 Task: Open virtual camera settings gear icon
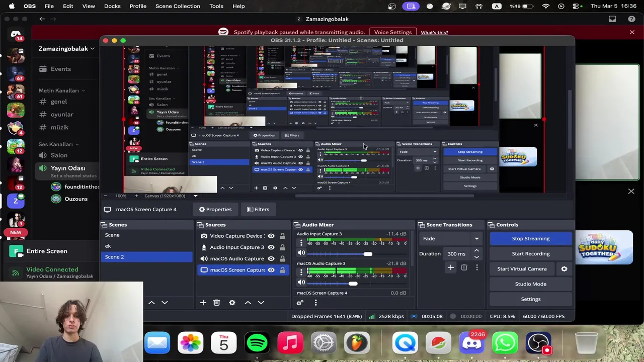click(x=564, y=269)
